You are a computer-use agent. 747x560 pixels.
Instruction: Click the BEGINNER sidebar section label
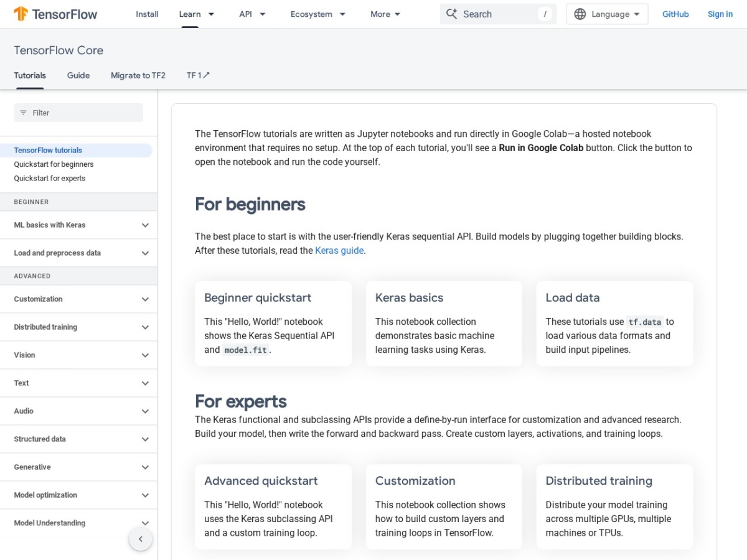[31, 202]
